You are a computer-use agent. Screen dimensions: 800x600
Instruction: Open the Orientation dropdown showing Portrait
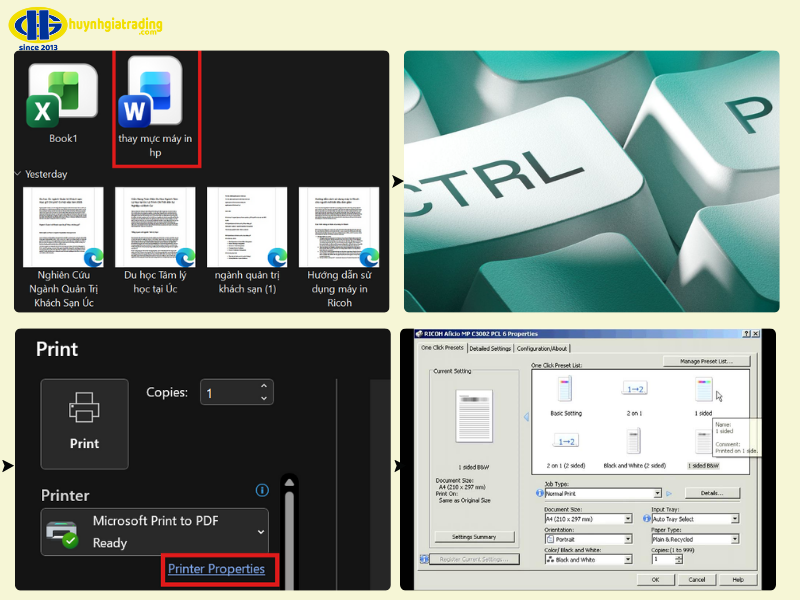click(x=627, y=539)
